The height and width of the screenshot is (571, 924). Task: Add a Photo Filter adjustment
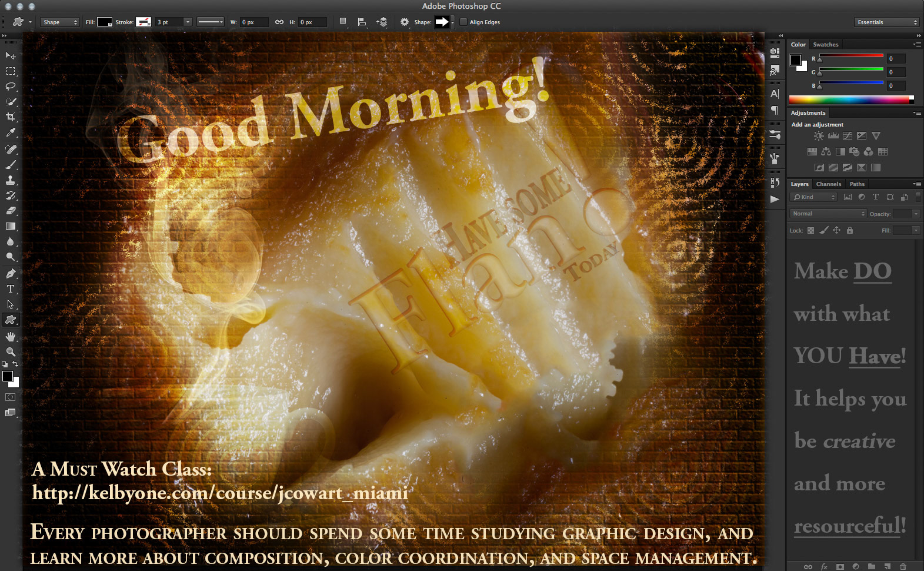[854, 152]
